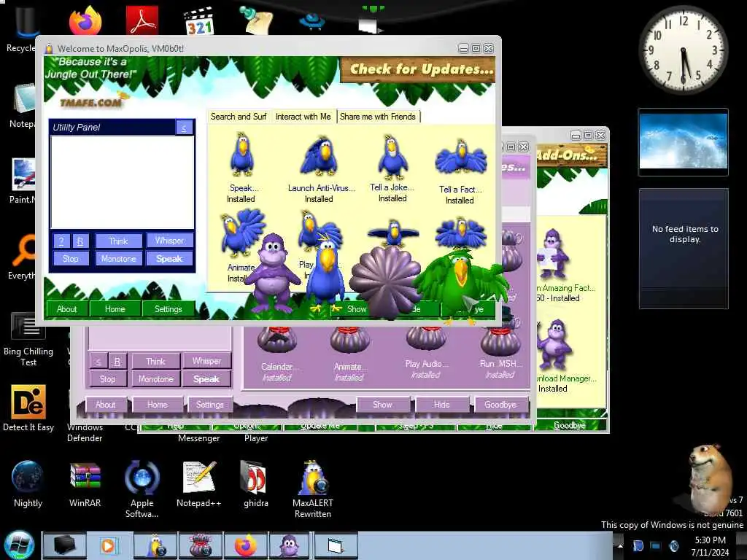The image size is (747, 560).
Task: Go to Home in the MaxOpolis window
Action: click(115, 309)
